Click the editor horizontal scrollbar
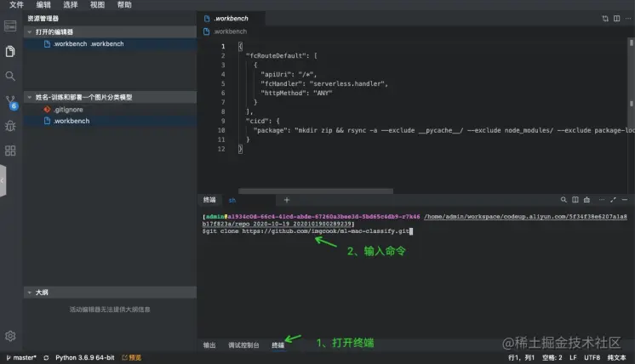The width and height of the screenshot is (635, 364). click(316, 191)
